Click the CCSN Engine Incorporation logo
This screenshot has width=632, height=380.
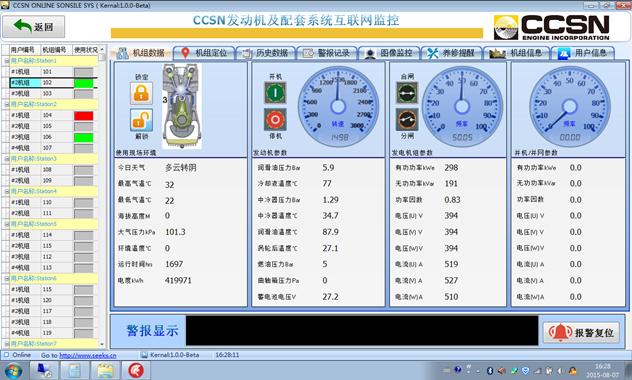pos(552,27)
